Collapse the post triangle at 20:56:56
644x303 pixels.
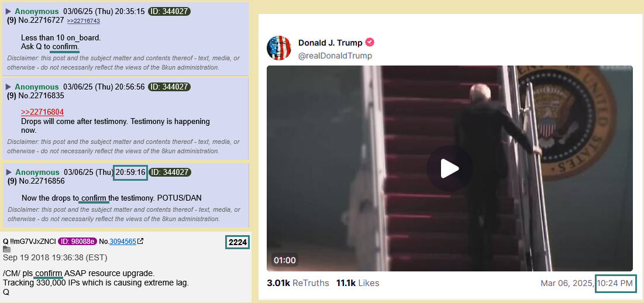pyautogui.click(x=8, y=87)
